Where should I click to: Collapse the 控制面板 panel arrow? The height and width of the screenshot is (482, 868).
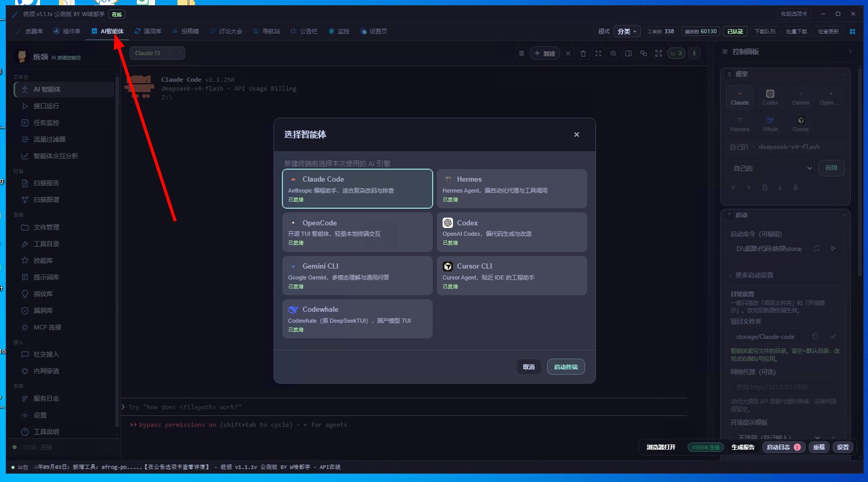click(850, 52)
